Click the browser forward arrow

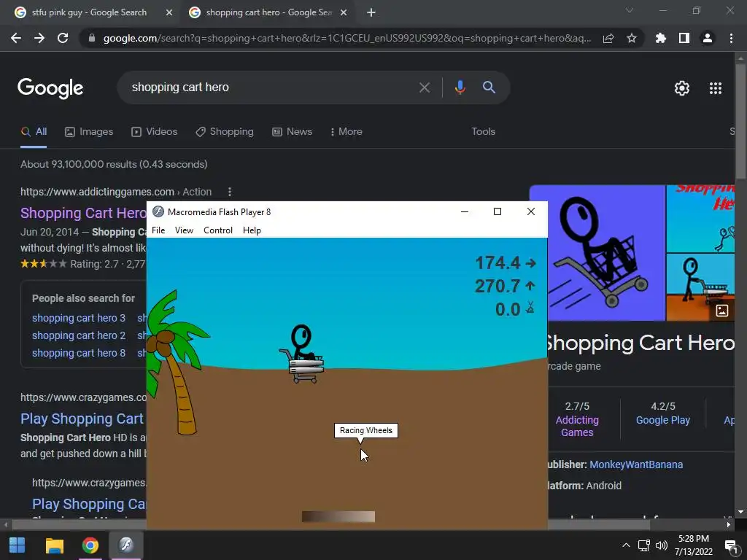coord(39,38)
